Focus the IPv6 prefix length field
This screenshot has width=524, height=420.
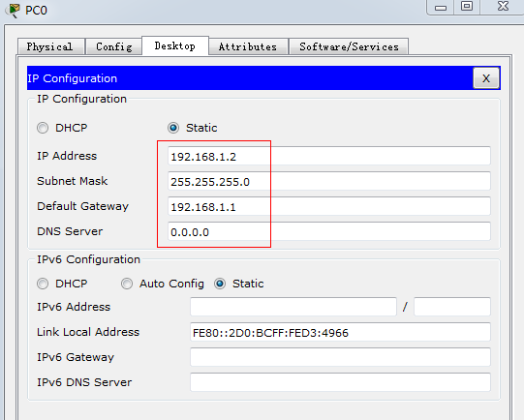452,307
